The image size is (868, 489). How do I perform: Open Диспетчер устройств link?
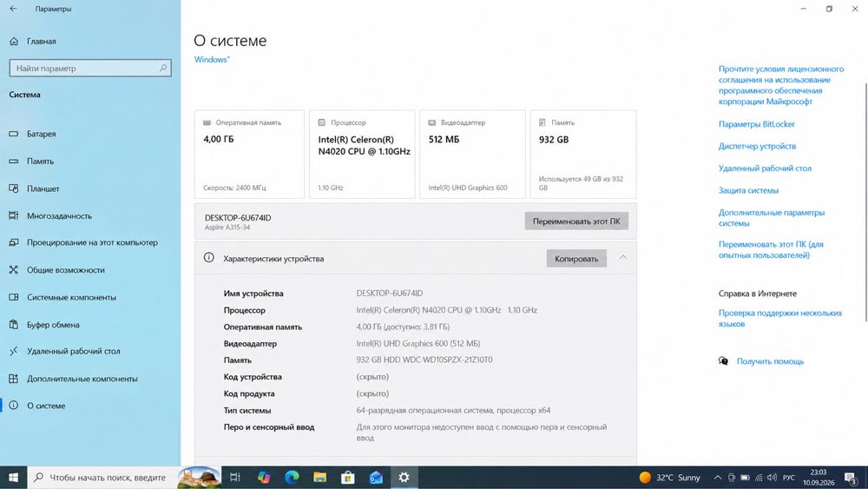pos(757,146)
